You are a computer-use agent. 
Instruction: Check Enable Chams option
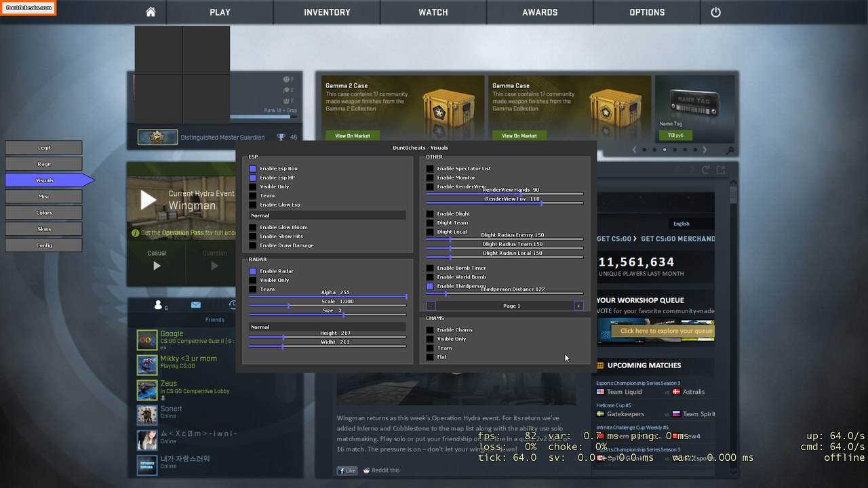(x=430, y=330)
